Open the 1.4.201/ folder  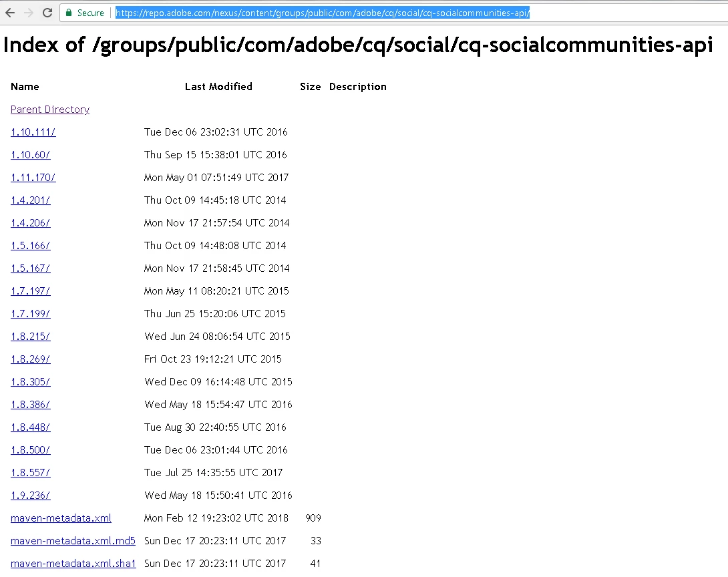[31, 200]
